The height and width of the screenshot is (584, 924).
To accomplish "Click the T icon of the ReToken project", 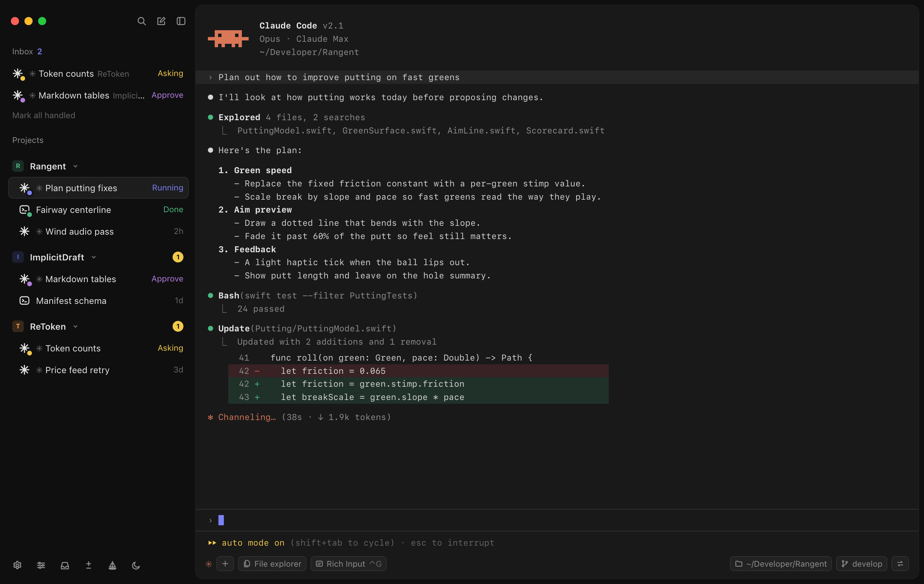I will (x=18, y=327).
